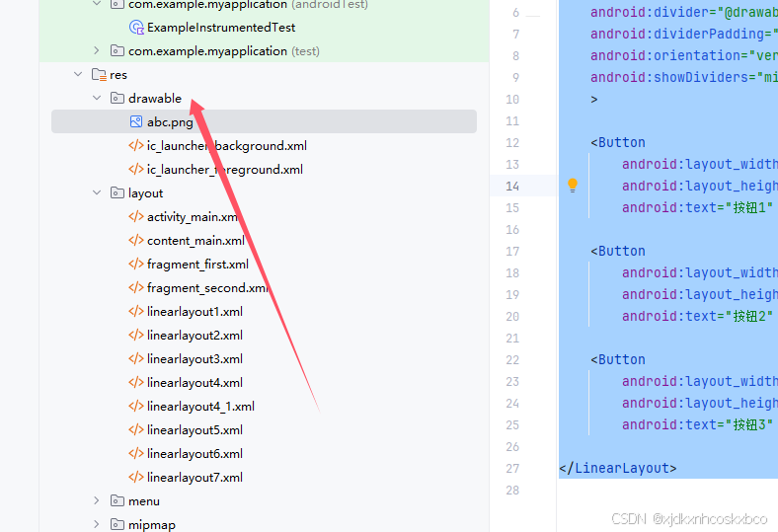The image size is (778, 532).
Task: Select com.example.myapplication (test) package label
Action: [224, 51]
